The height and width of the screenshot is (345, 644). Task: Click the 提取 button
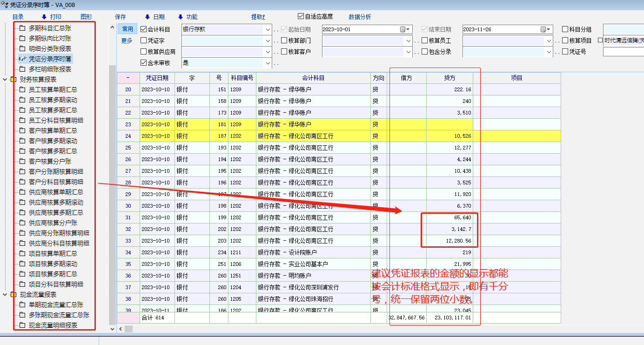258,17
